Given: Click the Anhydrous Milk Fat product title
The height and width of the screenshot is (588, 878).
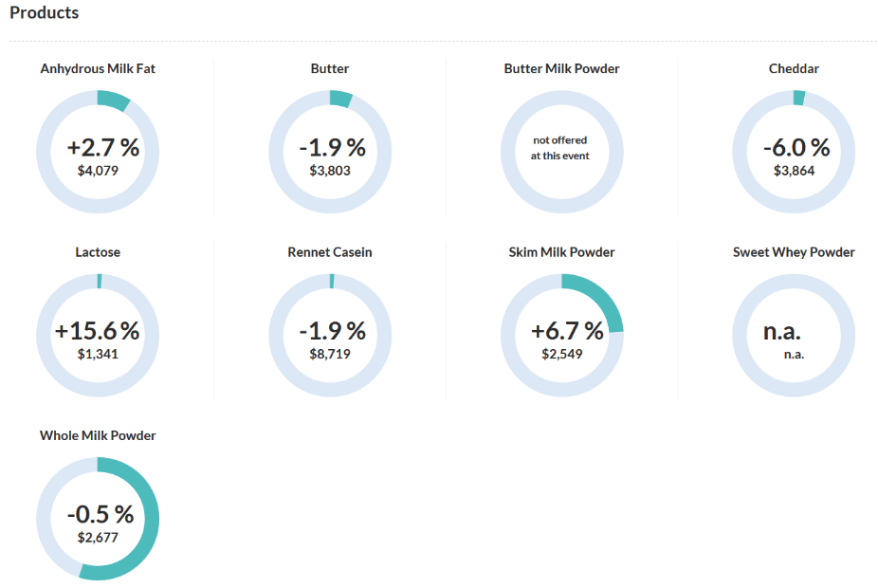Looking at the screenshot, I should (98, 69).
